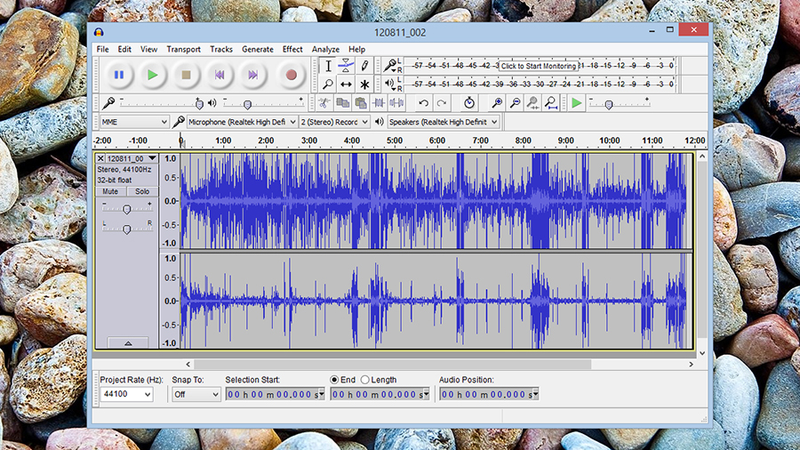
Task: Click the track gain slider
Action: (x=127, y=209)
